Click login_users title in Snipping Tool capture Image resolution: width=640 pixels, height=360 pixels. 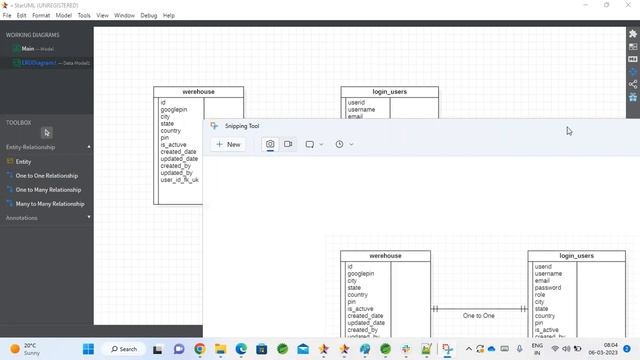[x=576, y=256]
